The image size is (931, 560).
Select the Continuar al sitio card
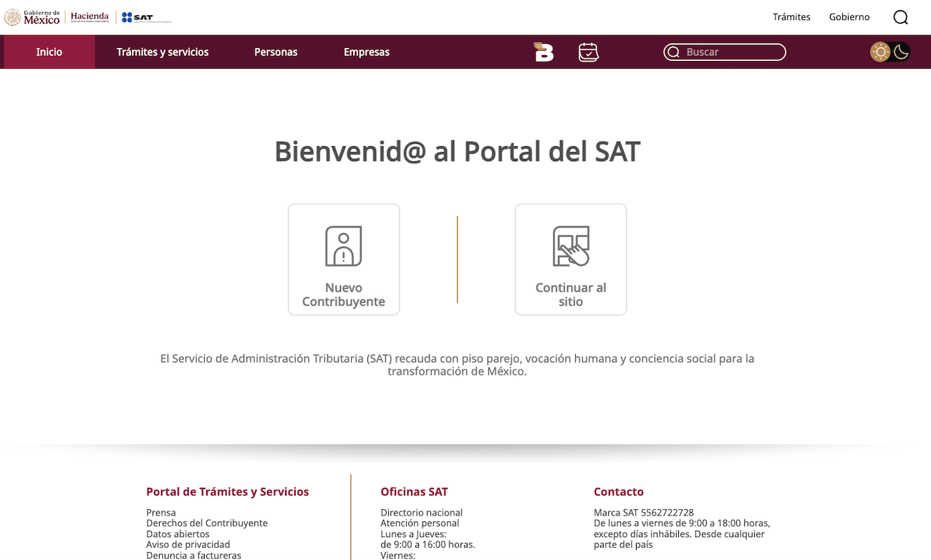coord(571,259)
